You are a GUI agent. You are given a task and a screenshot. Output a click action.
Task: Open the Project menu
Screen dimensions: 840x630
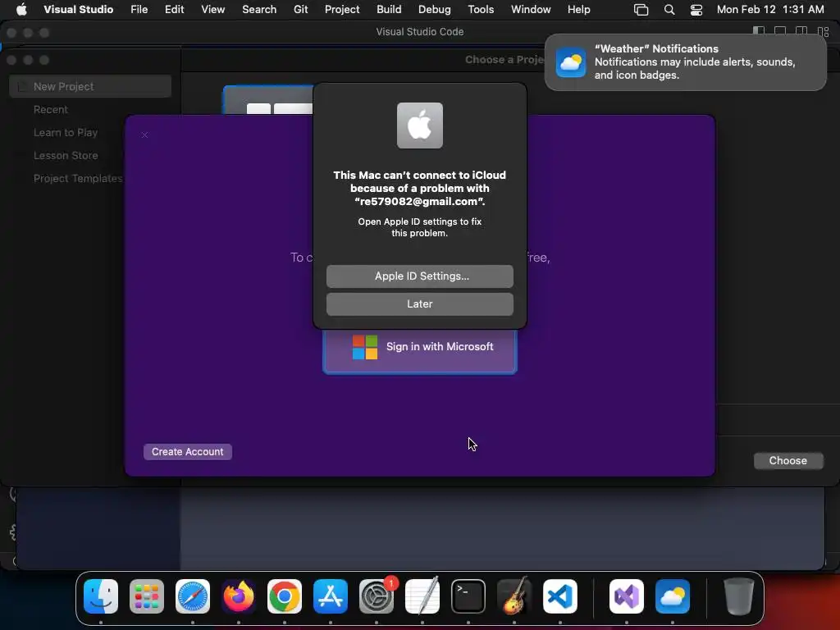342,9
